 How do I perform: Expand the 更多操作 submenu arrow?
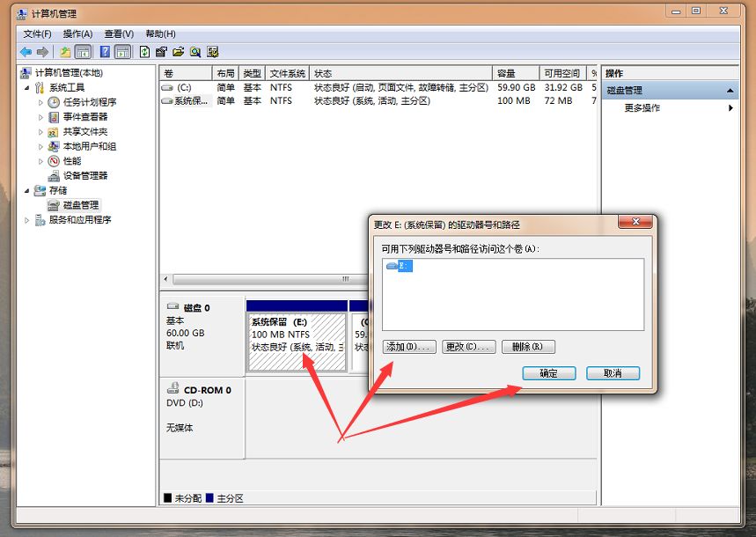pos(730,108)
